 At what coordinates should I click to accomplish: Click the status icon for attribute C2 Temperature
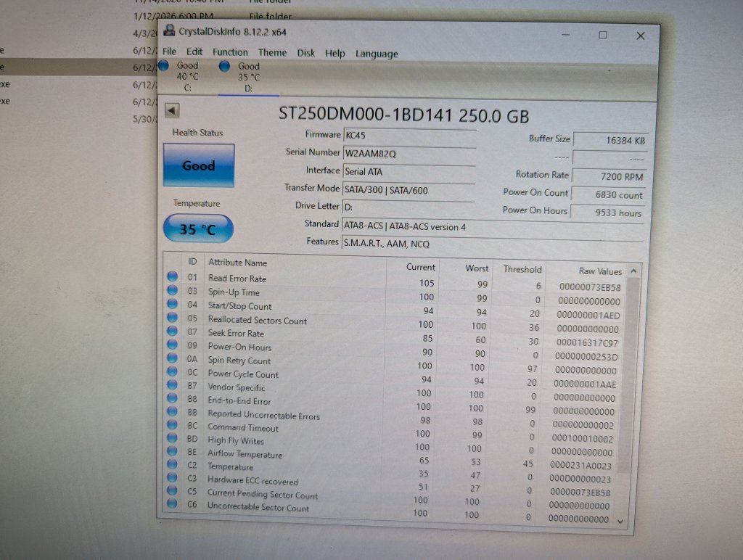tap(173, 464)
